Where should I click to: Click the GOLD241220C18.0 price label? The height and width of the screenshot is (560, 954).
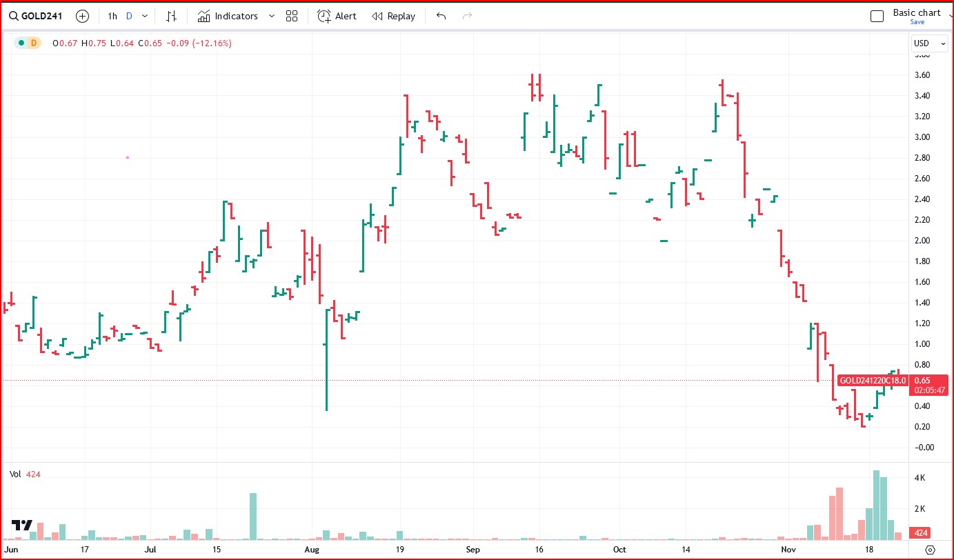point(872,380)
